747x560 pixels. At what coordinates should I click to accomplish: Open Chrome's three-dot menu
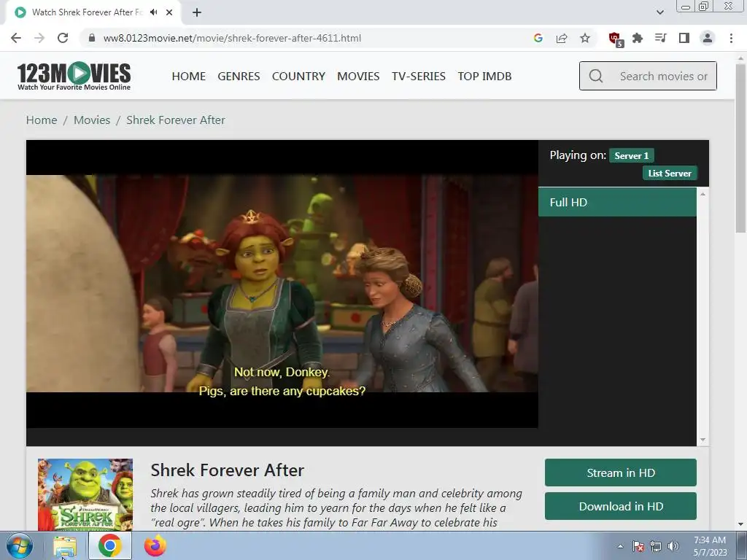coord(731,38)
